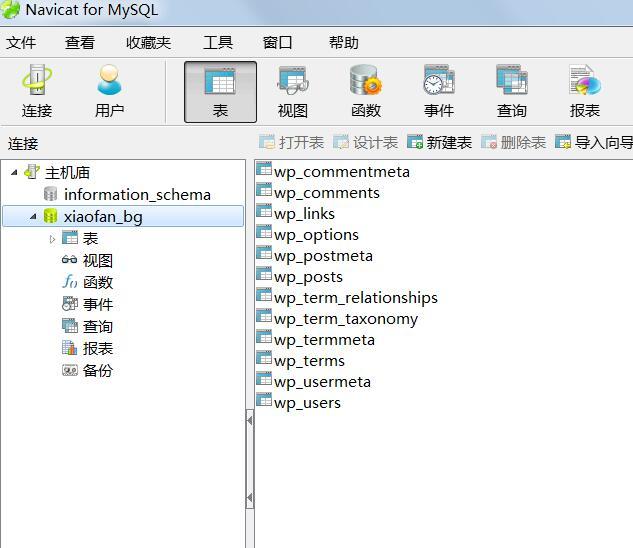The image size is (633, 548).
Task: Click the 删除表 (Delete Table) button
Action: pyautogui.click(x=514, y=142)
